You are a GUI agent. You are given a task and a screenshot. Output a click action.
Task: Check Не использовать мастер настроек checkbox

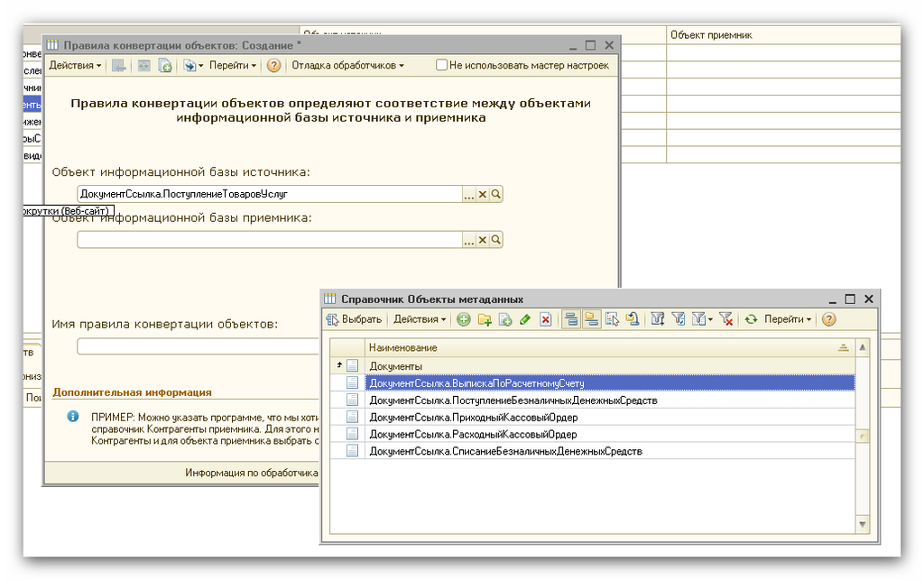(x=441, y=65)
